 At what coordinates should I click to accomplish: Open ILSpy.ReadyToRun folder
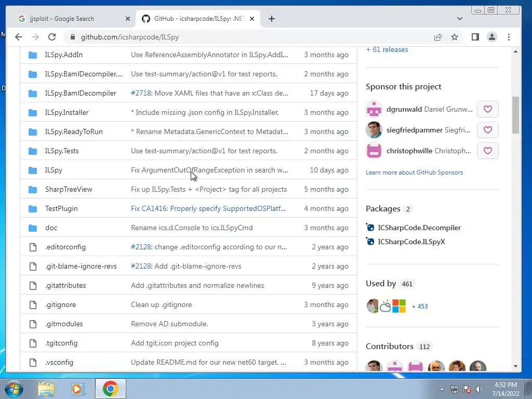(74, 131)
